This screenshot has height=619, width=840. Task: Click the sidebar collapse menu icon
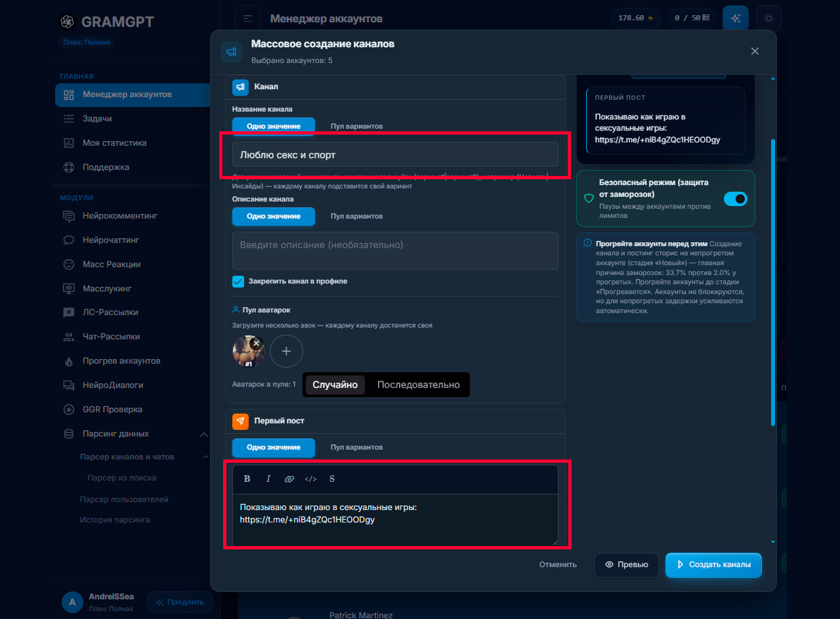click(247, 18)
